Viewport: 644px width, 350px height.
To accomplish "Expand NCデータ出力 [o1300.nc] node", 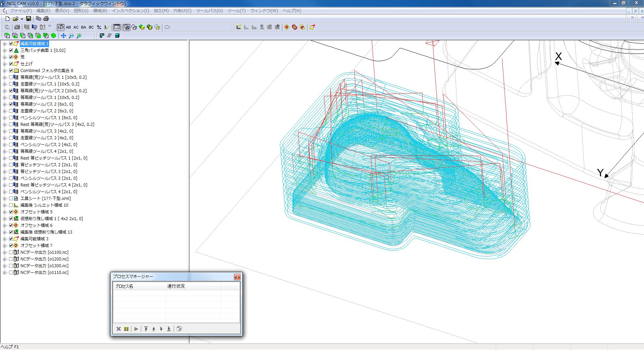I will click(x=4, y=266).
